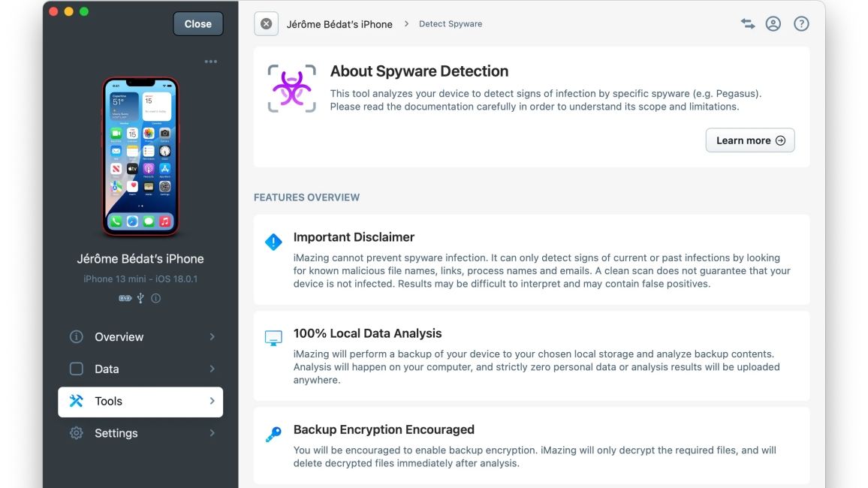
Task: Open the Data section in the sidebar
Action: tap(140, 369)
